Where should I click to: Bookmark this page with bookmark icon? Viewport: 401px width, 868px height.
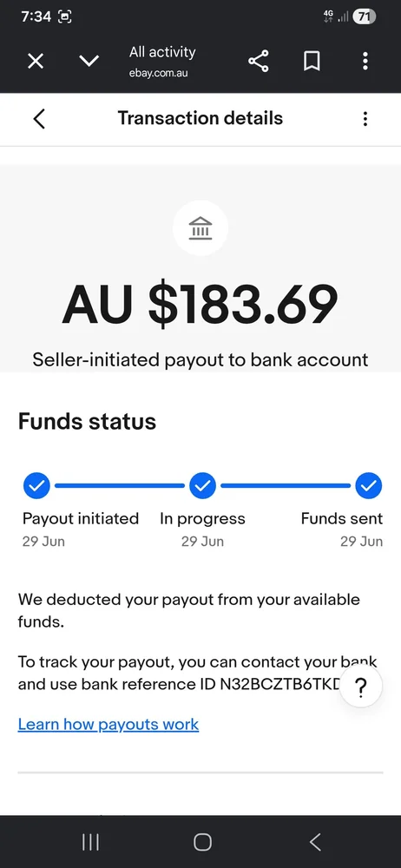coord(312,61)
